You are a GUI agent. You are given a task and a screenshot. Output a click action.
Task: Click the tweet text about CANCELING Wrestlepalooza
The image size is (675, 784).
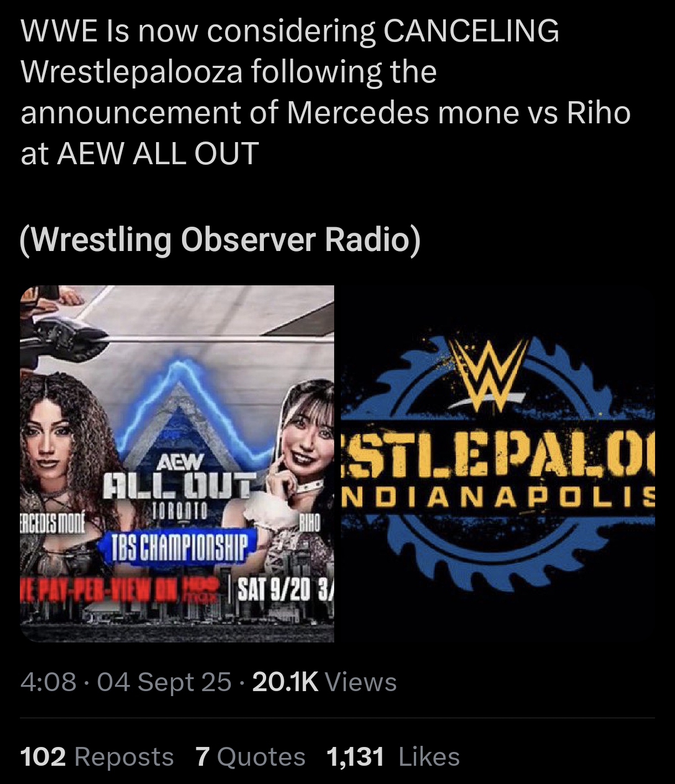click(326, 91)
